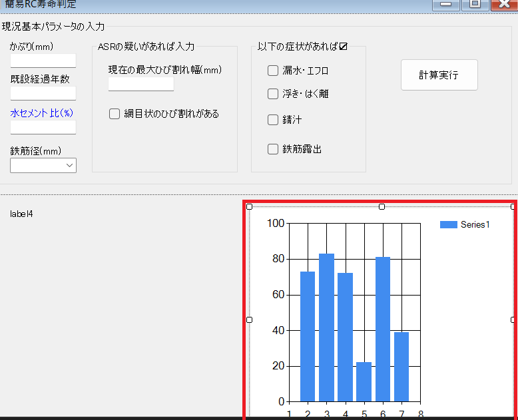Click the Series1 legend color swatch
The height and width of the screenshot is (420, 518).
tap(448, 225)
